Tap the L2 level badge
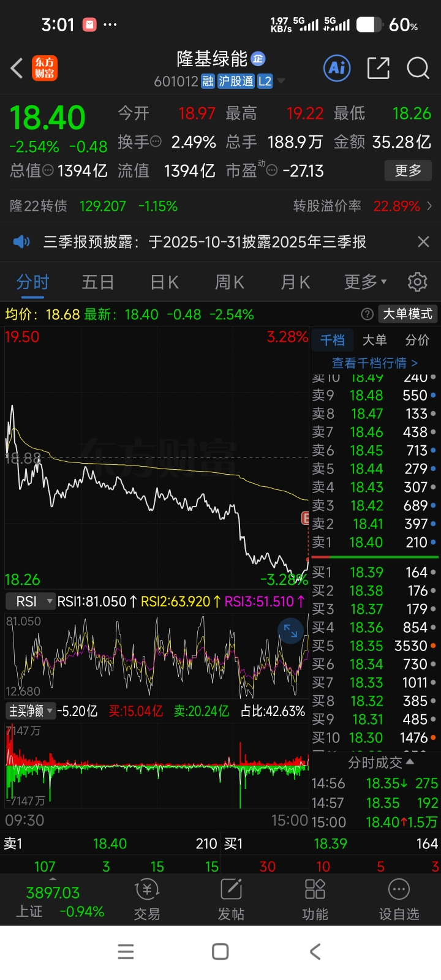Image resolution: width=441 pixels, height=980 pixels. pyautogui.click(x=265, y=81)
